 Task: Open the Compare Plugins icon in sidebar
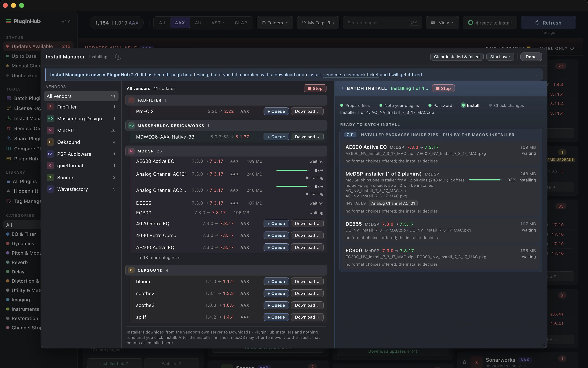tap(9, 149)
